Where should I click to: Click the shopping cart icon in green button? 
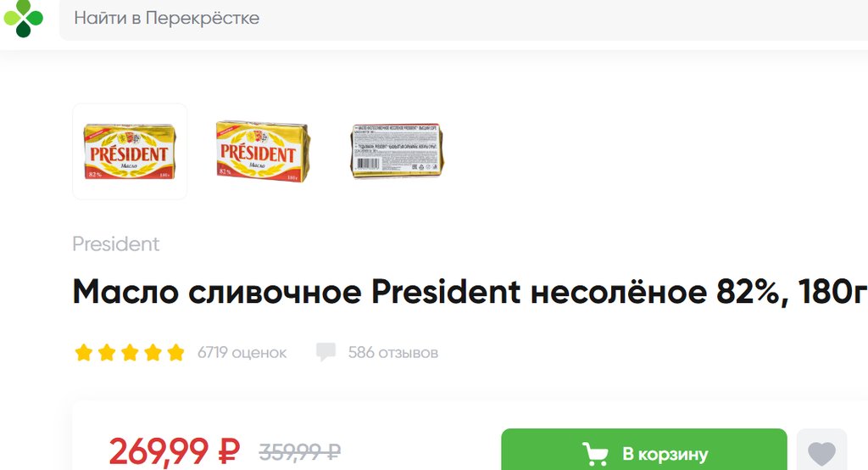click(x=595, y=454)
